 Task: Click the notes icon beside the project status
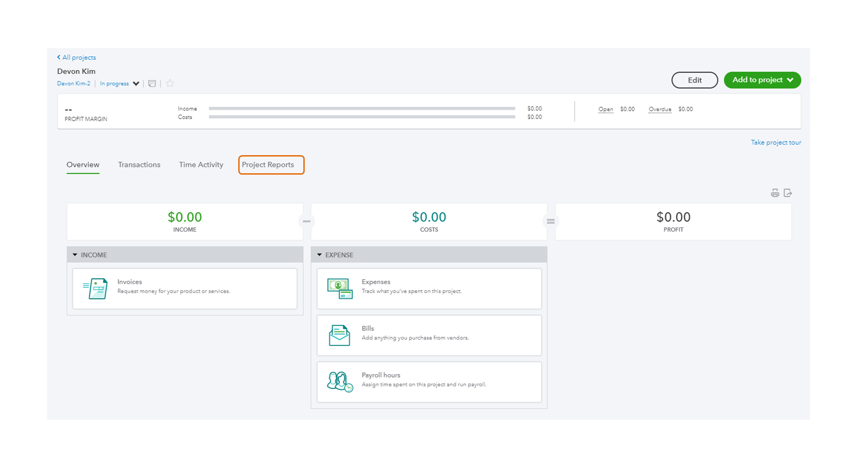(x=152, y=83)
